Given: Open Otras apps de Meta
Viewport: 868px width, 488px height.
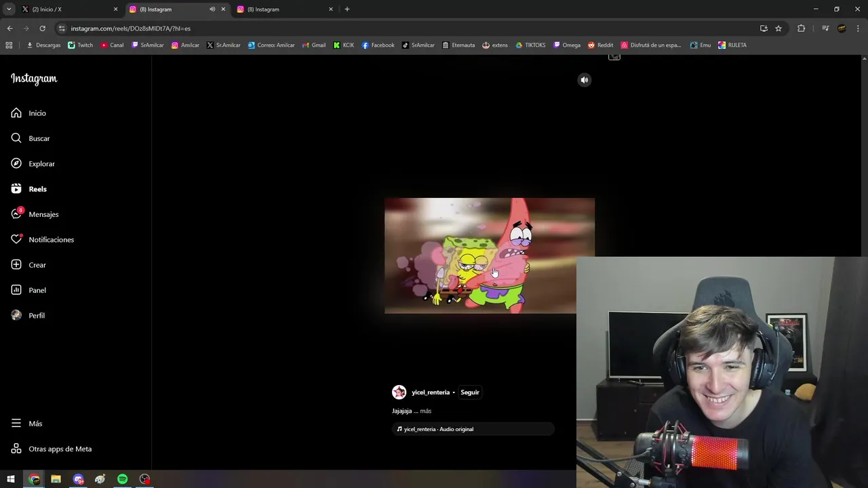Looking at the screenshot, I should pos(51,449).
